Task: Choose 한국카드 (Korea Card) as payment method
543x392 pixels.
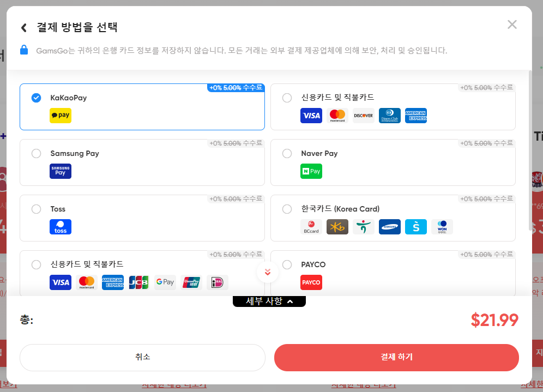Action: tap(287, 209)
